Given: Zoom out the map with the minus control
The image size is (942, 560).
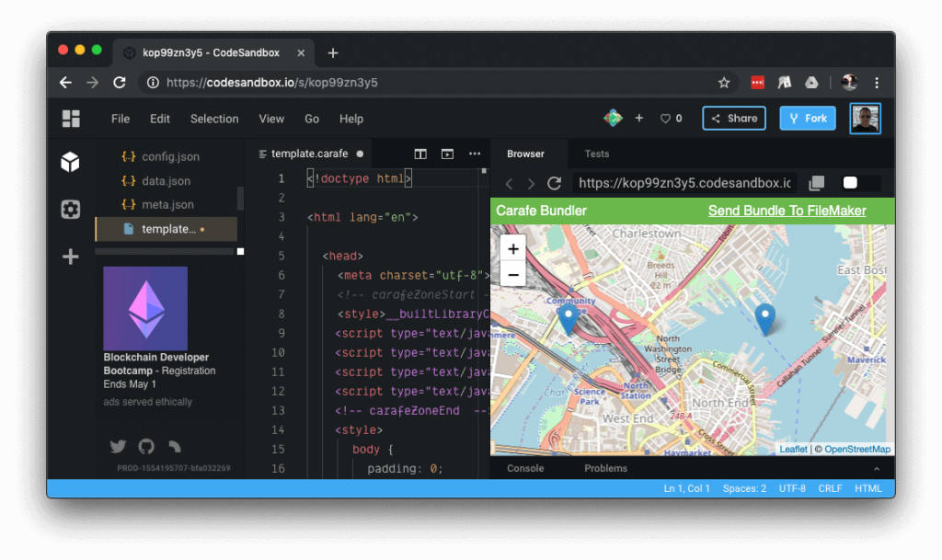Looking at the screenshot, I should coord(512,273).
